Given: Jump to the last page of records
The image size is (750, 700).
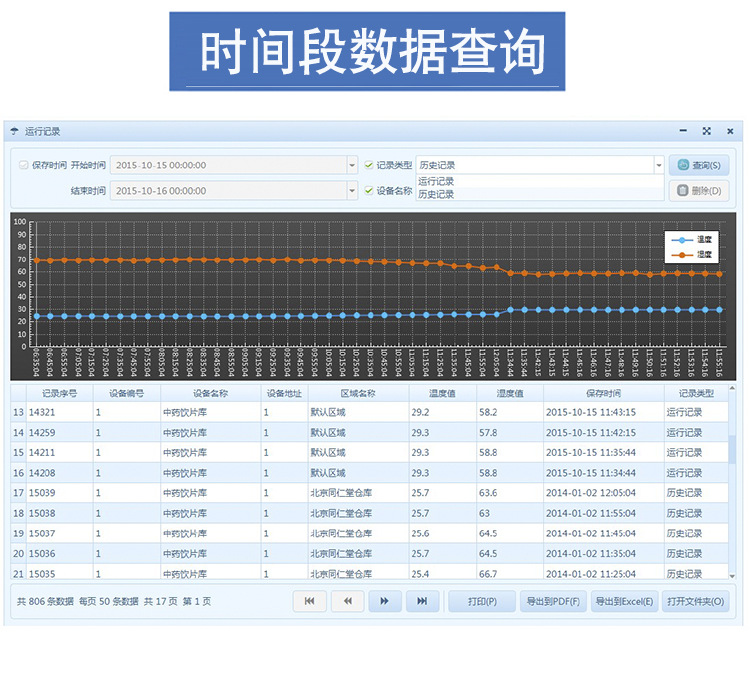Looking at the screenshot, I should 422,601.
